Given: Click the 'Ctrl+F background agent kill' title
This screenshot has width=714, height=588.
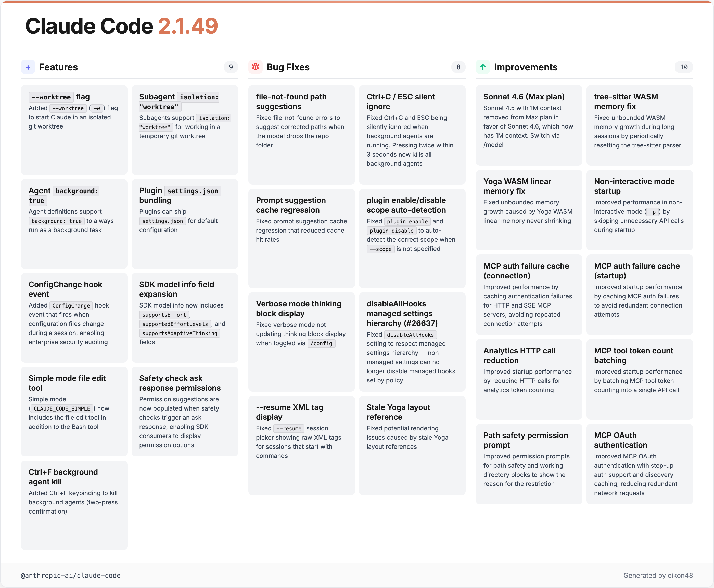Looking at the screenshot, I should [x=63, y=477].
